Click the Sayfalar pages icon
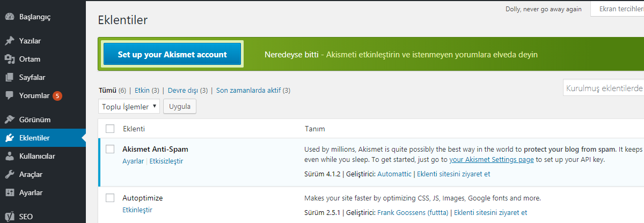This screenshot has height=223, width=644. [10, 77]
